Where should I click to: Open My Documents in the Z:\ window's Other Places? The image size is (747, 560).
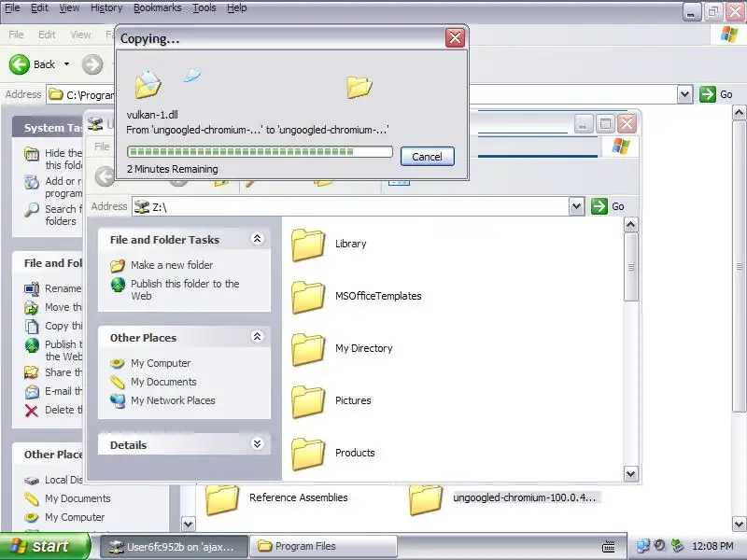(163, 382)
